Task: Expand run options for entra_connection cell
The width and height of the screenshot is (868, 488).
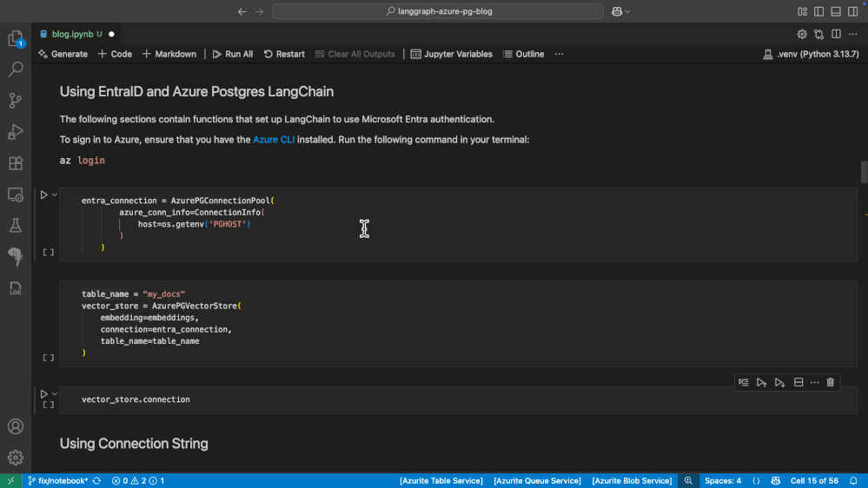Action: (x=54, y=195)
